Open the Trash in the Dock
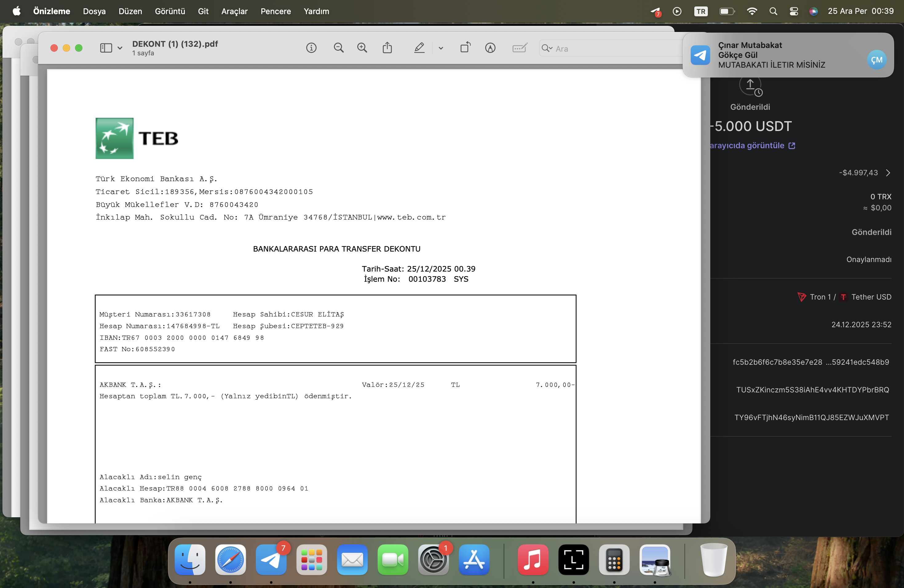This screenshot has width=904, height=588. click(x=714, y=560)
